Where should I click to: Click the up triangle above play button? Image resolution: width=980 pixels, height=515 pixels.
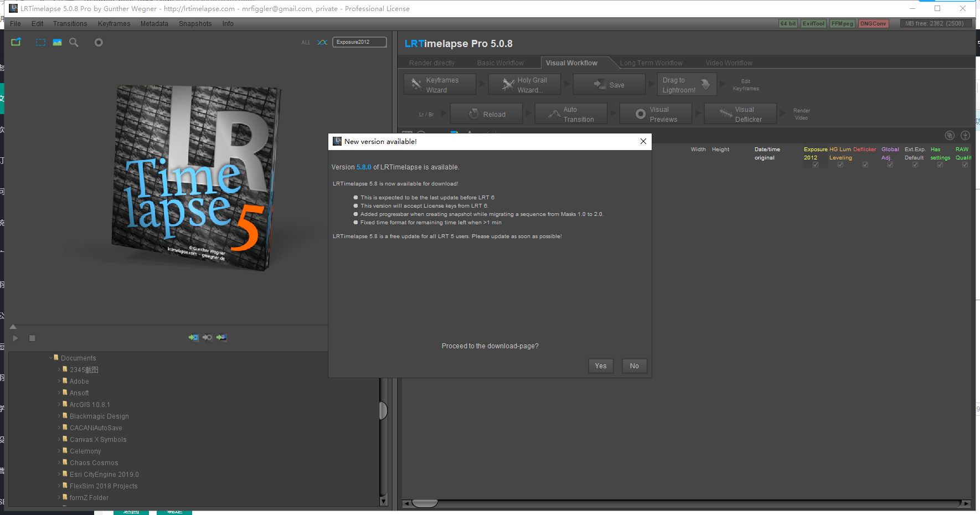[13, 327]
